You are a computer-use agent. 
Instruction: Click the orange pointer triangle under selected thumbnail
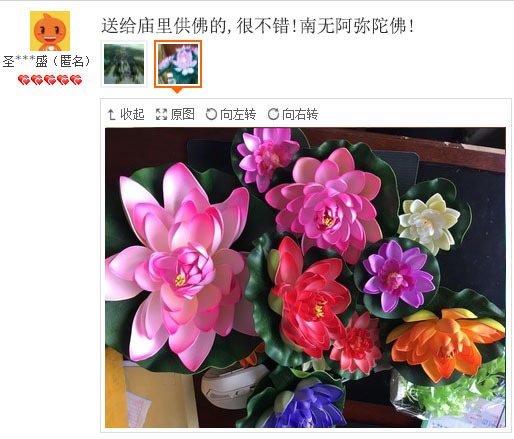click(x=178, y=90)
